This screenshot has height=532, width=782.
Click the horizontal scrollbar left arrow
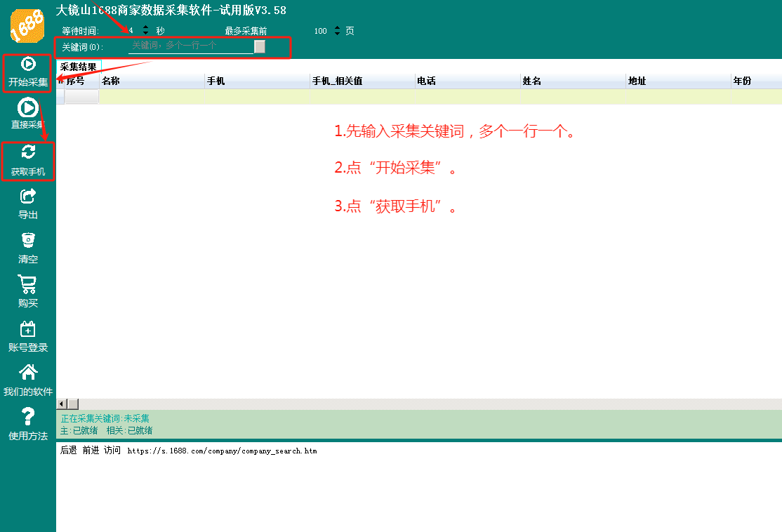[61, 404]
